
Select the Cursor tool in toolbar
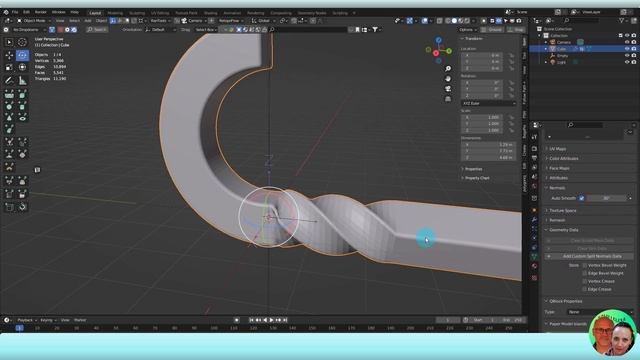(22, 42)
